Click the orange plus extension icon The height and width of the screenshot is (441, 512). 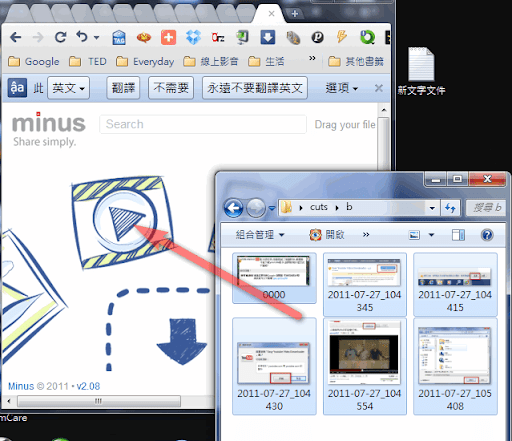pyautogui.click(x=169, y=37)
